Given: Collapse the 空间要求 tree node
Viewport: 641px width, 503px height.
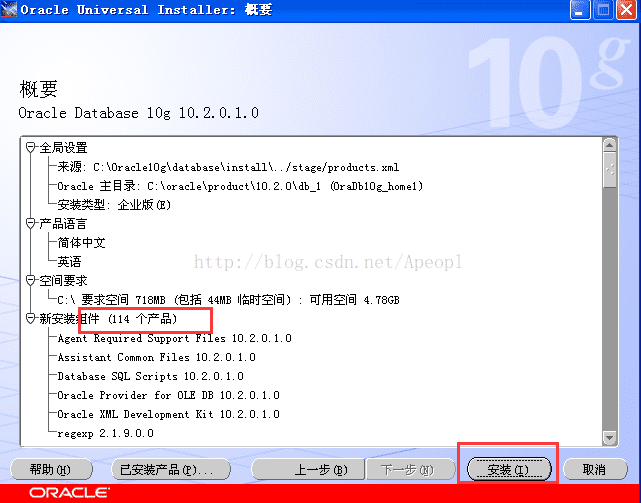Looking at the screenshot, I should pyautogui.click(x=31, y=281).
